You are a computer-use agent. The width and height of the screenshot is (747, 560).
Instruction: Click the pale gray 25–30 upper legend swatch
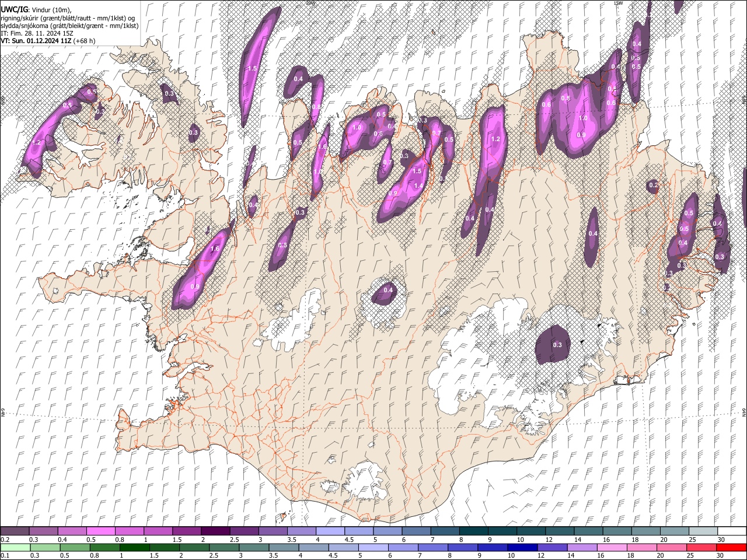[x=703, y=531]
